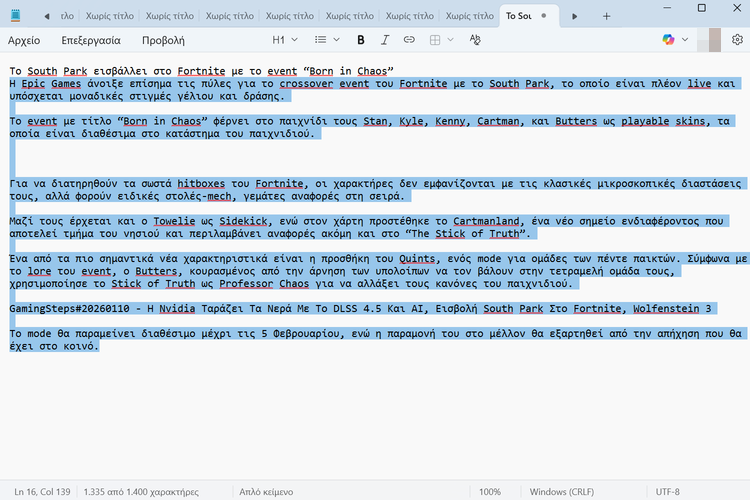750x500 pixels.
Task: Open the Αρχείο menu
Action: pyautogui.click(x=25, y=40)
